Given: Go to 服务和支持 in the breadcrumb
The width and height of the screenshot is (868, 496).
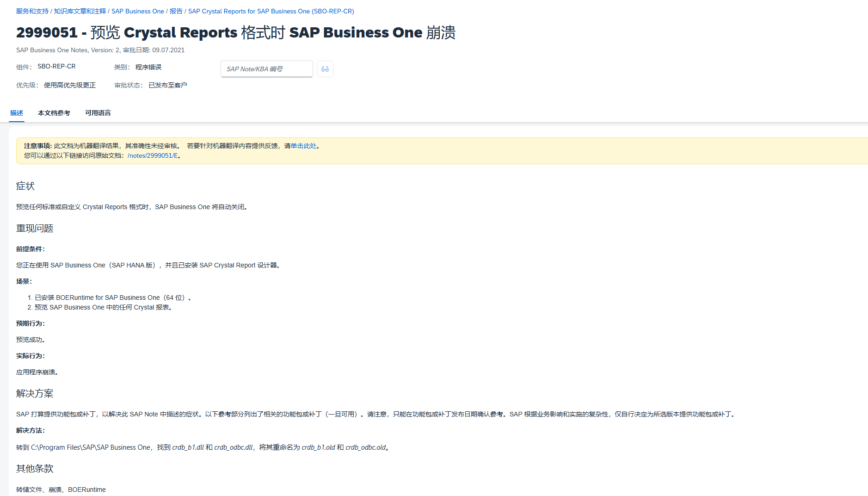Looking at the screenshot, I should 32,11.
